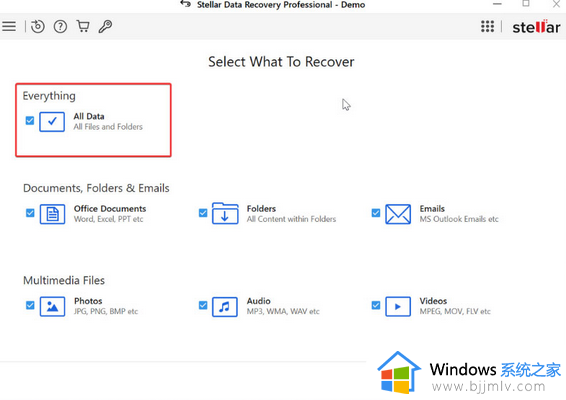Viewport: 566px width, 400px height.
Task: Open the hamburger menu
Action: [x=9, y=26]
